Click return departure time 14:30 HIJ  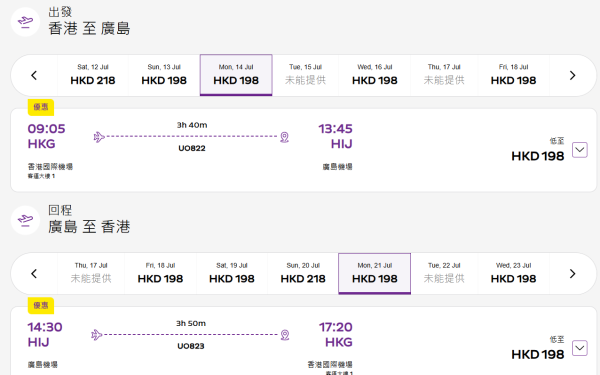click(45, 334)
